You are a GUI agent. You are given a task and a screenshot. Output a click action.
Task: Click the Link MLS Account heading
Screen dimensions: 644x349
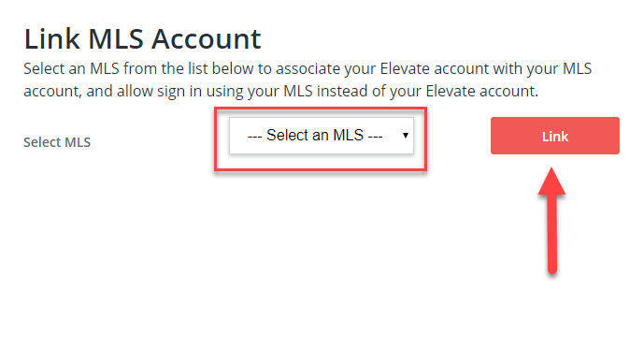tap(142, 39)
